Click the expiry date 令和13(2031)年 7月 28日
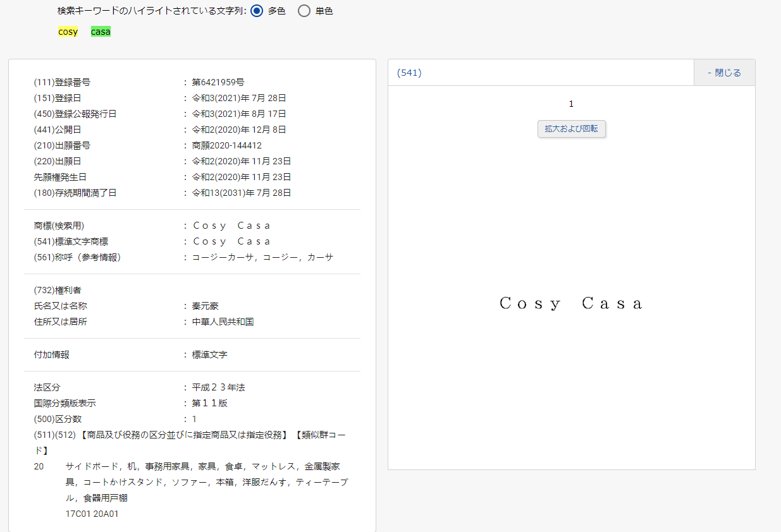 tap(242, 193)
